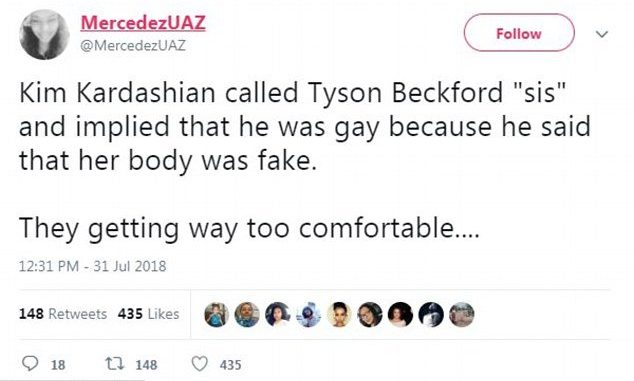Viewport: 634px width, 381px height.
Task: Click the @MercedezUAZ handle
Action: [133, 45]
